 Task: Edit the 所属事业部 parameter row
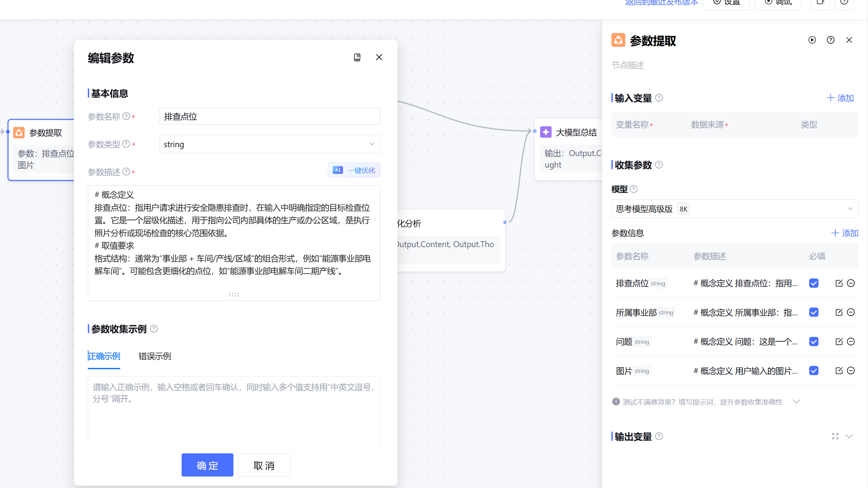click(839, 312)
